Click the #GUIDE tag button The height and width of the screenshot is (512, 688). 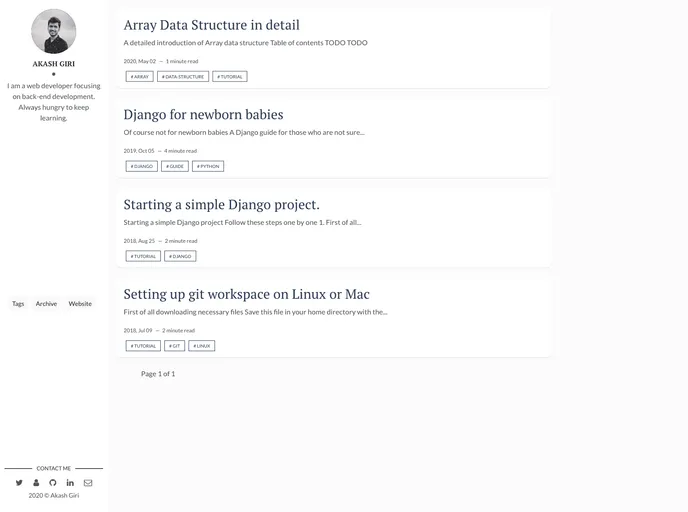(x=175, y=166)
